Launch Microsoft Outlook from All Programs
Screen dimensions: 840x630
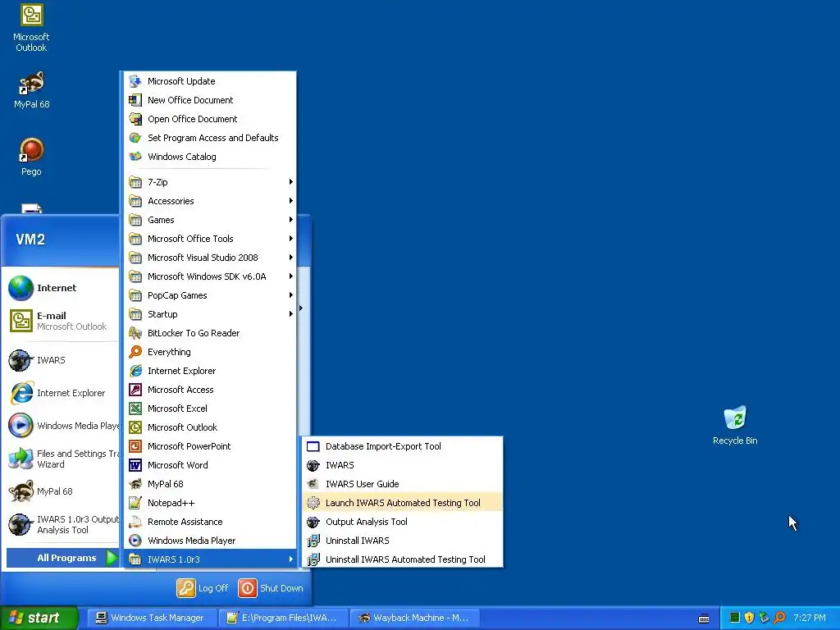211,427
